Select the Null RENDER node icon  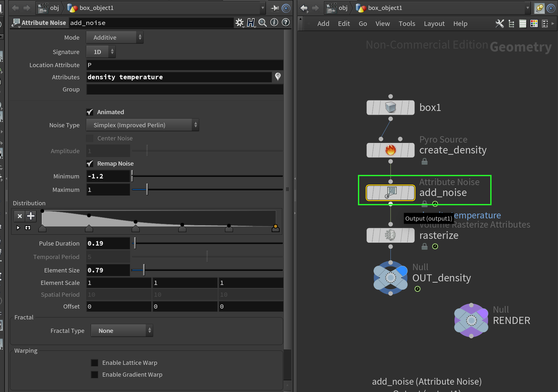click(x=470, y=320)
